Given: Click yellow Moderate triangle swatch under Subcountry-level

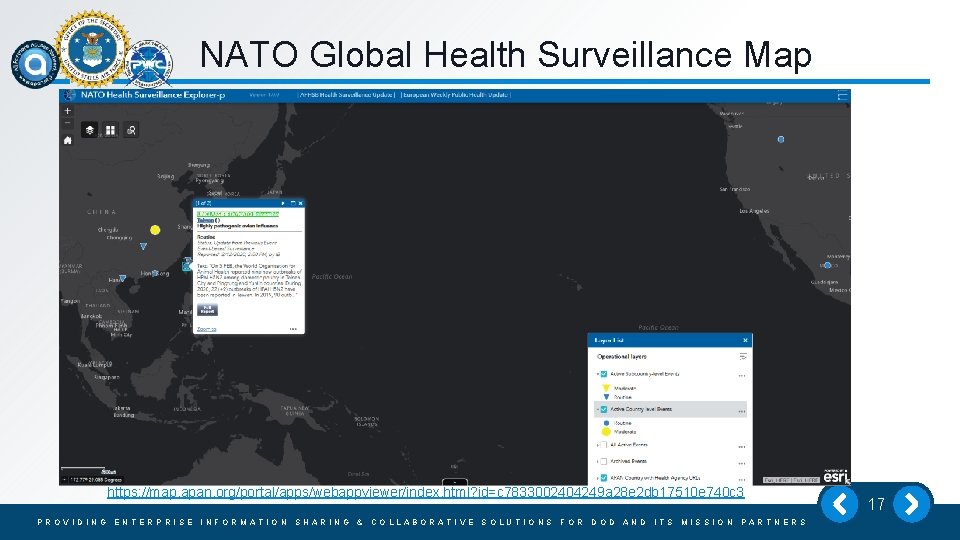Looking at the screenshot, I should point(606,388).
